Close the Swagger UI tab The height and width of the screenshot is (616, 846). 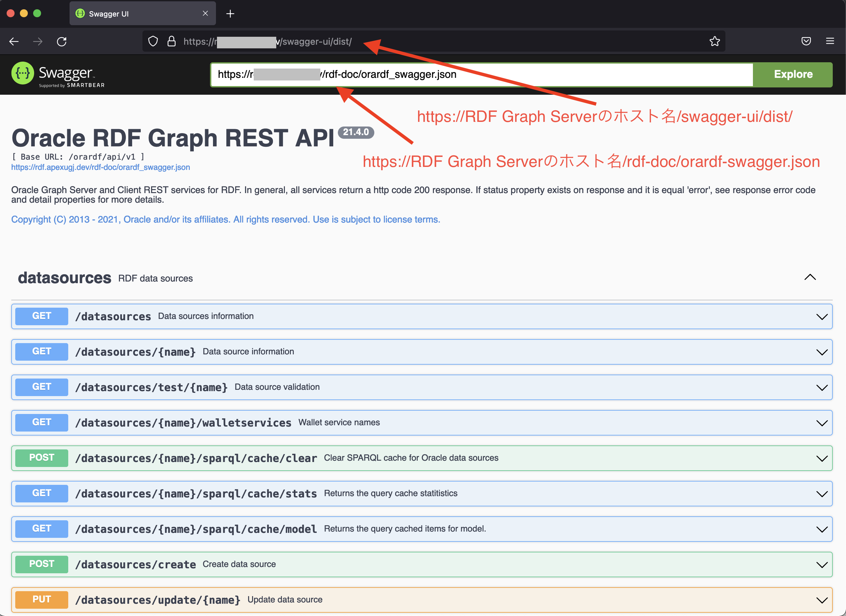[205, 14]
